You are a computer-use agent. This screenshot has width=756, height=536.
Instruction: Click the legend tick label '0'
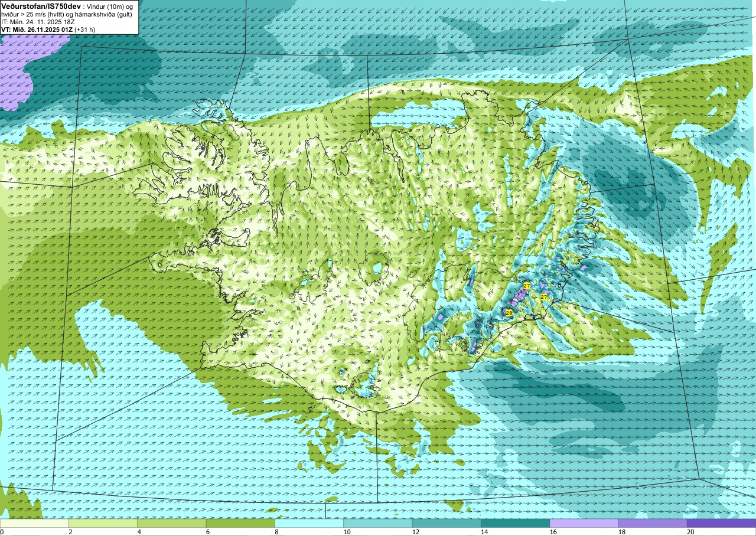coord(2,532)
